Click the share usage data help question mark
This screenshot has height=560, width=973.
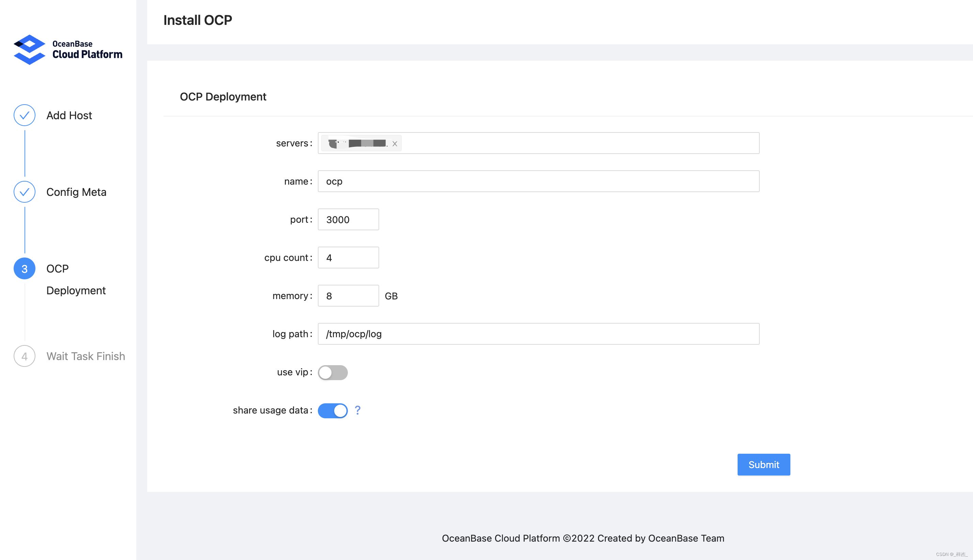pyautogui.click(x=358, y=410)
